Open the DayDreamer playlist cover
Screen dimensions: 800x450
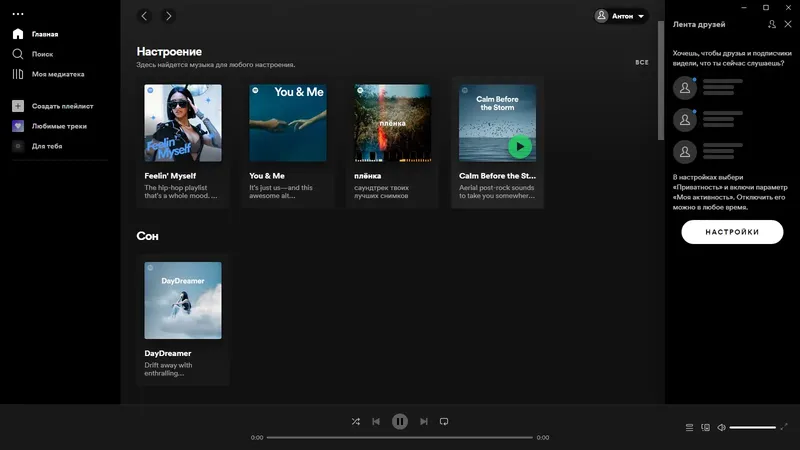point(183,301)
